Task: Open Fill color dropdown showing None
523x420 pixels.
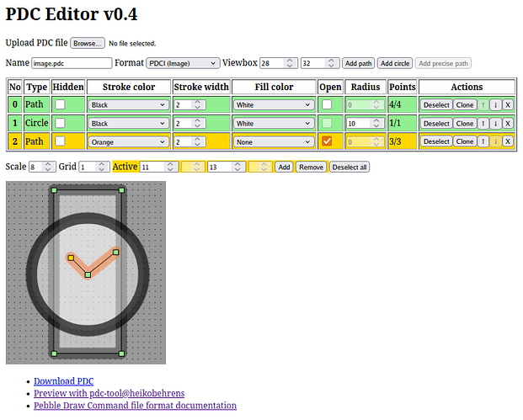Action: pos(274,141)
